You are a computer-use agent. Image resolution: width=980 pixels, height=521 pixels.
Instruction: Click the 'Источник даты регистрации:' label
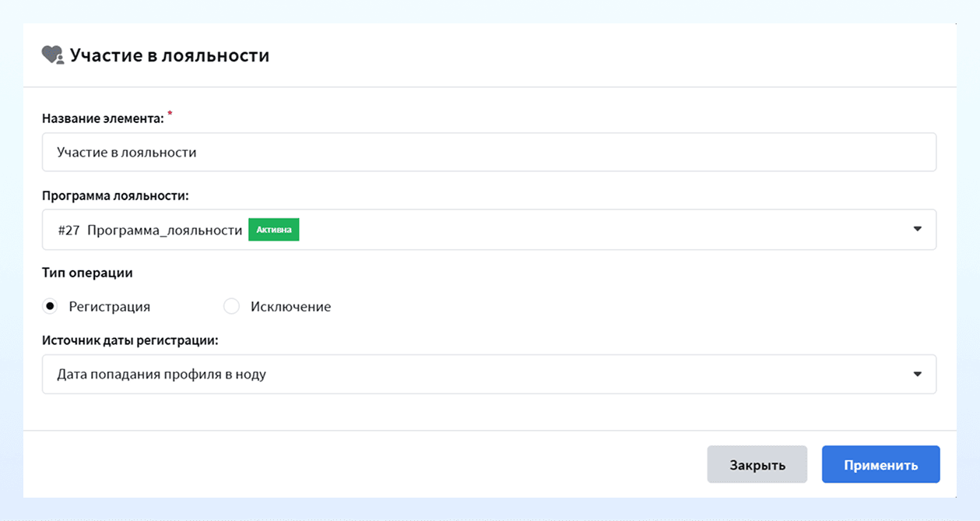[x=130, y=340]
